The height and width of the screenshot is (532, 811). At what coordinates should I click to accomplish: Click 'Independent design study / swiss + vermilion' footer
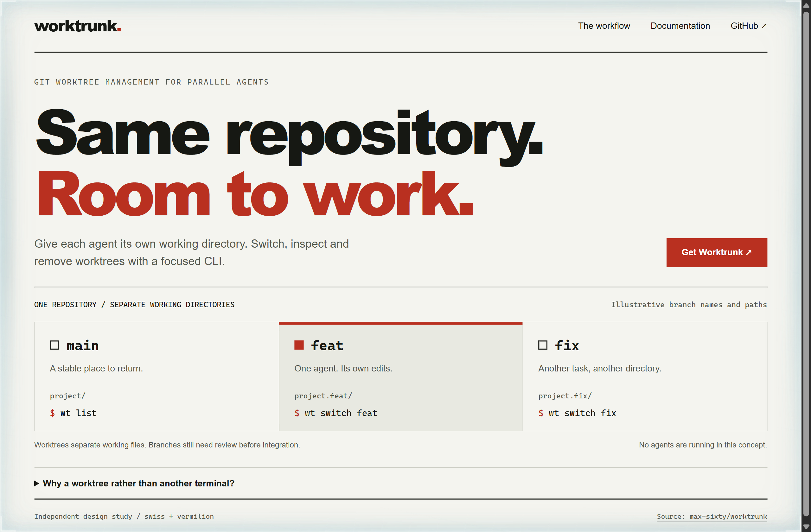coord(124,516)
